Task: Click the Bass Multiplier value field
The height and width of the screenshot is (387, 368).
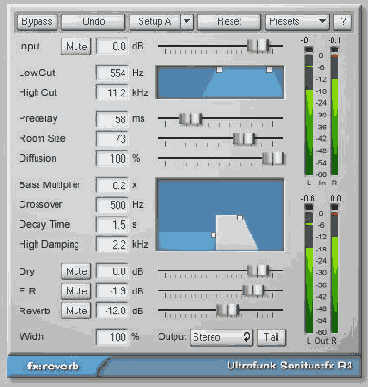Action: coord(112,185)
